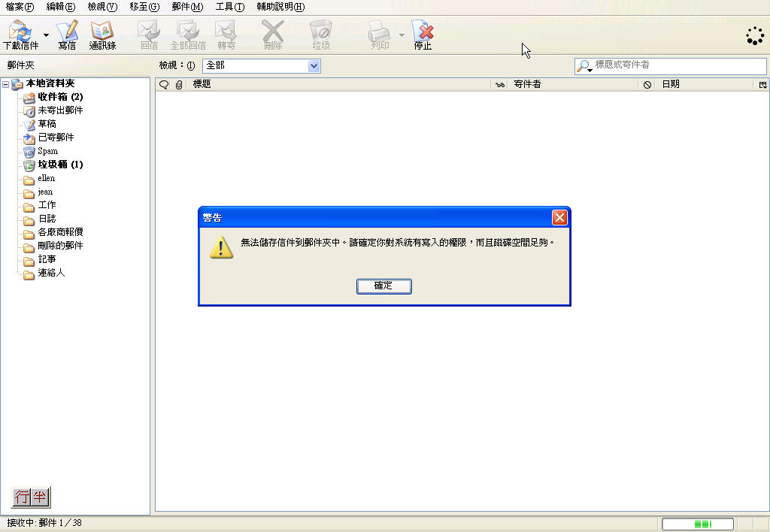Select the 未寄出郵件 folder

pos(60,110)
